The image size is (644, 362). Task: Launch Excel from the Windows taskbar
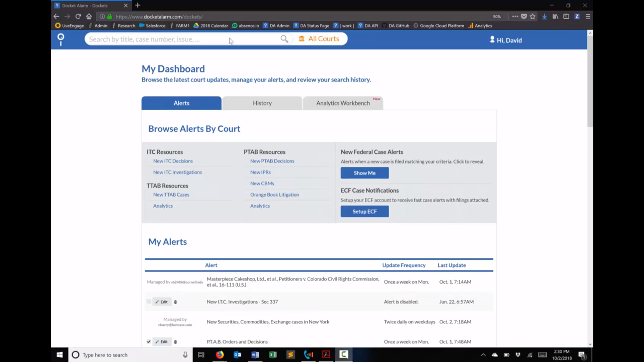[x=273, y=355]
